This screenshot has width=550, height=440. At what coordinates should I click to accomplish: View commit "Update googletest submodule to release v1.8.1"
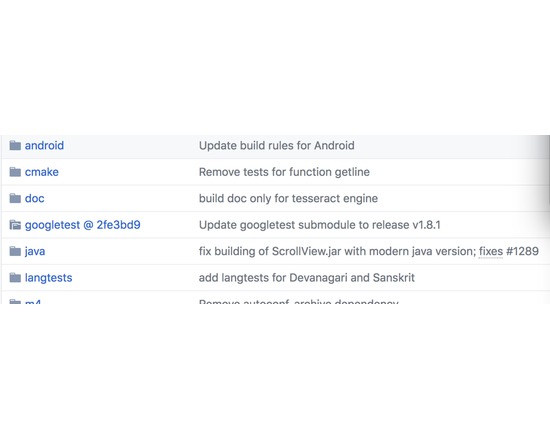(320, 225)
